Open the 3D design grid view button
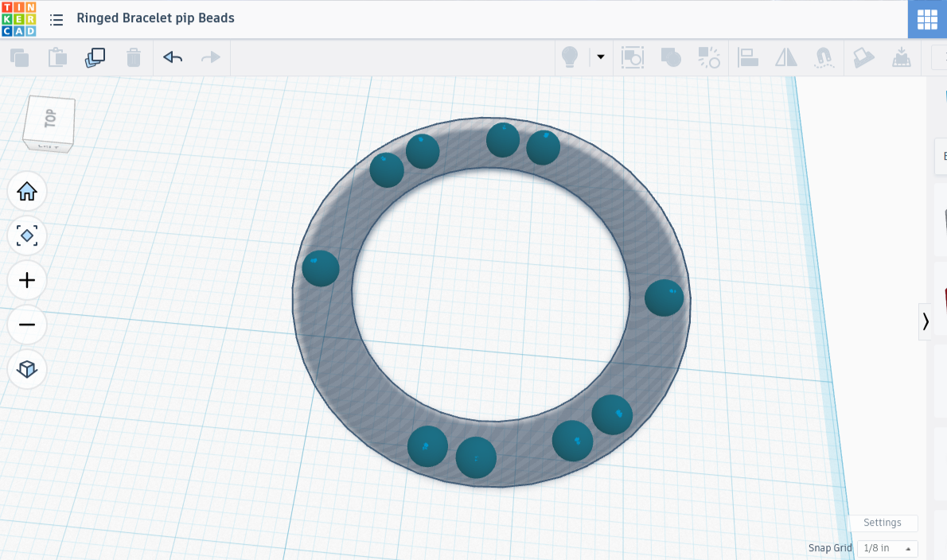 tap(927, 19)
